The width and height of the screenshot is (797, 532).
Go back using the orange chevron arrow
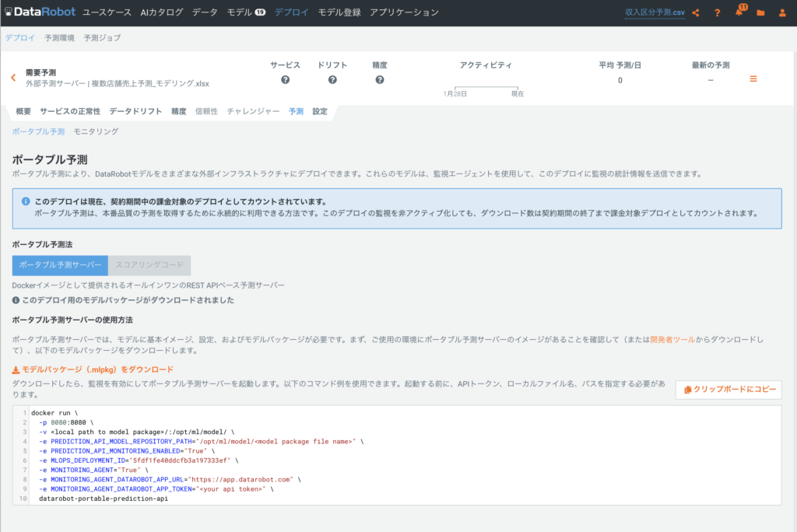point(13,78)
